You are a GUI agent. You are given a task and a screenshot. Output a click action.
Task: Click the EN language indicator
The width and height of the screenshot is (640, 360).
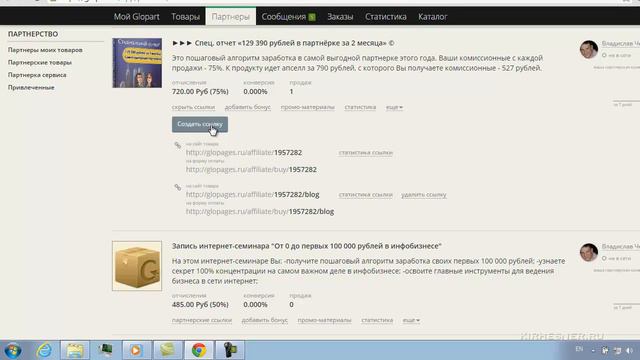click(x=579, y=349)
